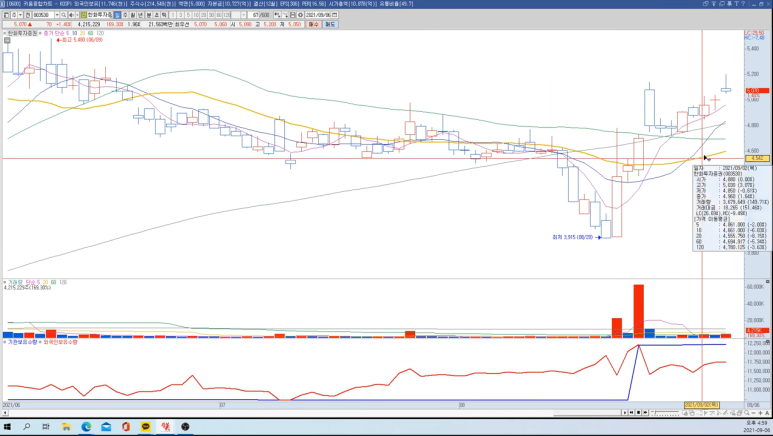The image size is (773, 436).
Task: Click the 거래량 volume legend label
Action: [15, 282]
